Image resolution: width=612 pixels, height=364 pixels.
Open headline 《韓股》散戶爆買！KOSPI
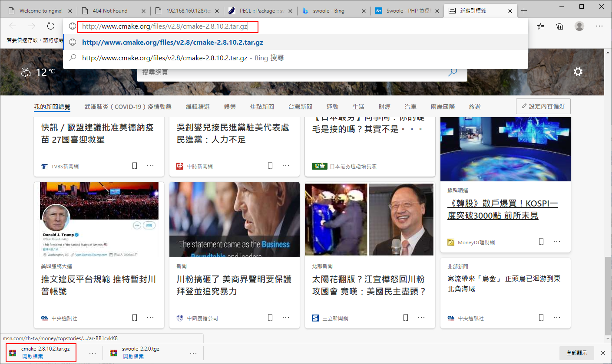pyautogui.click(x=503, y=210)
